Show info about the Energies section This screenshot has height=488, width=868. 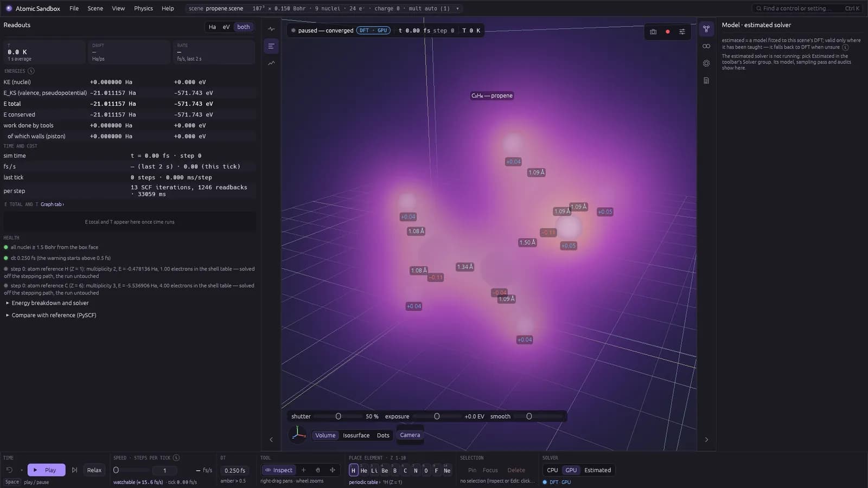pos(31,71)
